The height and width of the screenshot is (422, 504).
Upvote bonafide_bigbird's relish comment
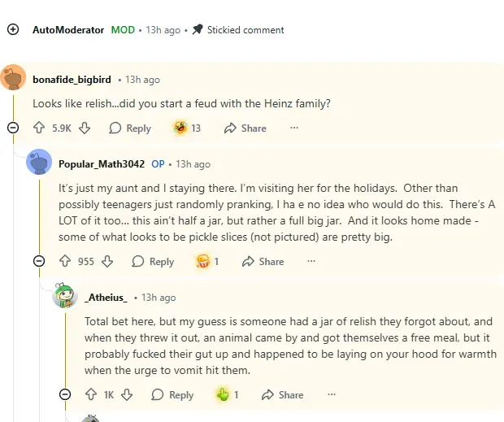point(39,128)
